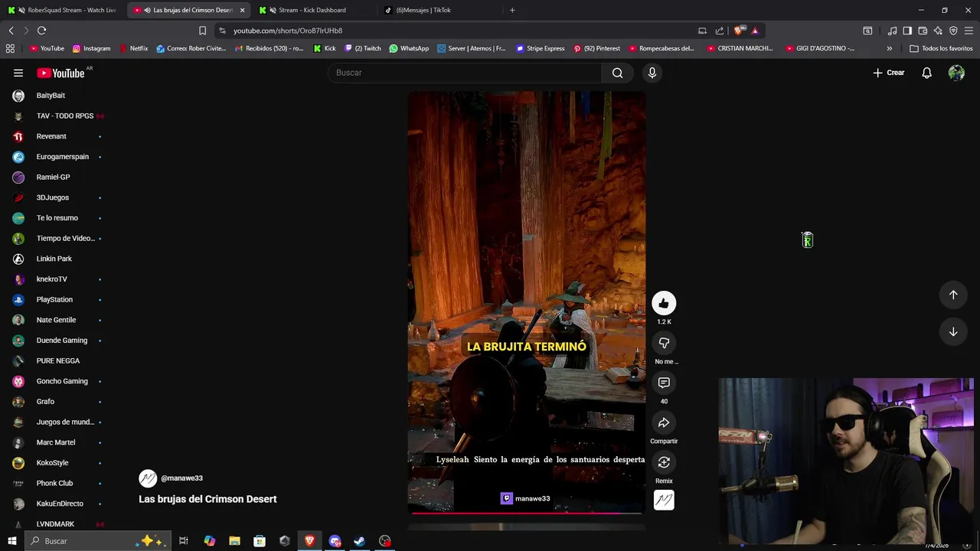Click the YouTube search input field
This screenshot has width=980, height=551.
pos(465,73)
